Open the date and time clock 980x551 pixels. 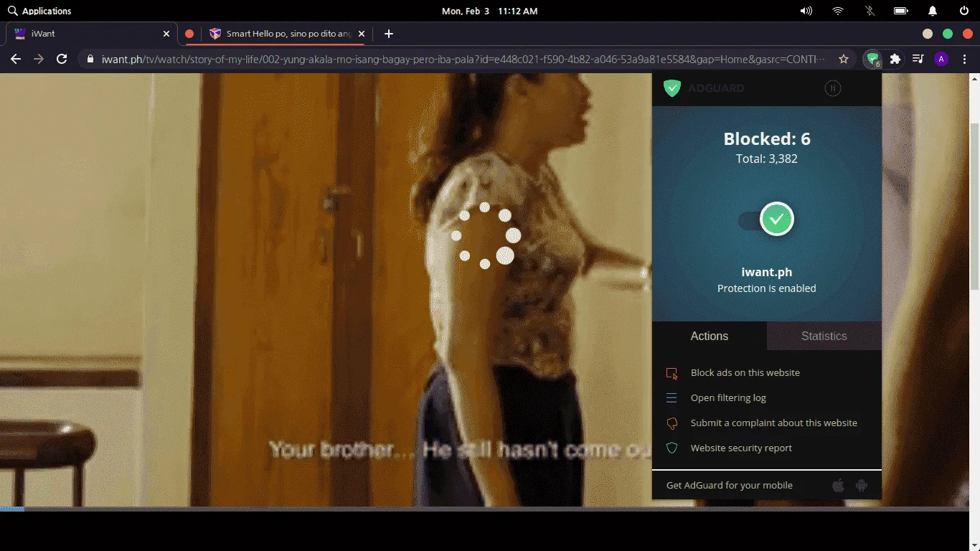pyautogui.click(x=489, y=11)
